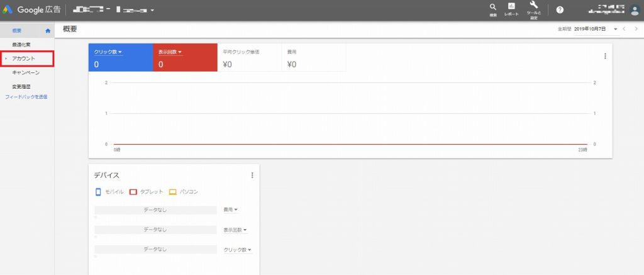Click the 概要 page heading
Image resolution: width=644 pixels, height=275 pixels.
pyautogui.click(x=70, y=29)
